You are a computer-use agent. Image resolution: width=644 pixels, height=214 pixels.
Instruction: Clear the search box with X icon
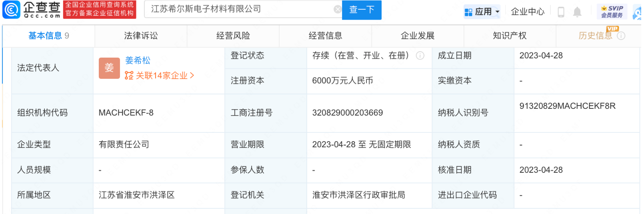tap(338, 9)
